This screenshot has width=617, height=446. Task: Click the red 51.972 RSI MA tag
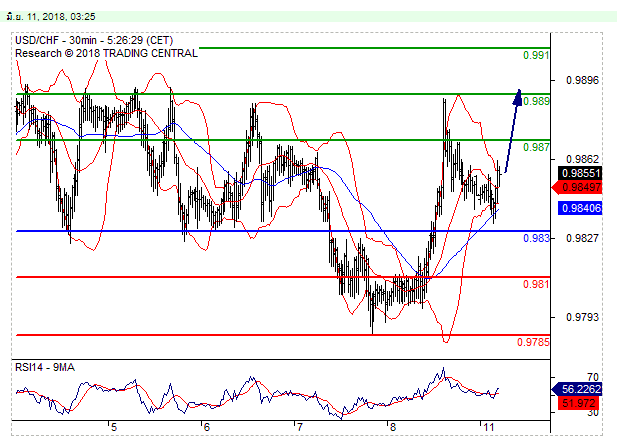pyautogui.click(x=578, y=403)
